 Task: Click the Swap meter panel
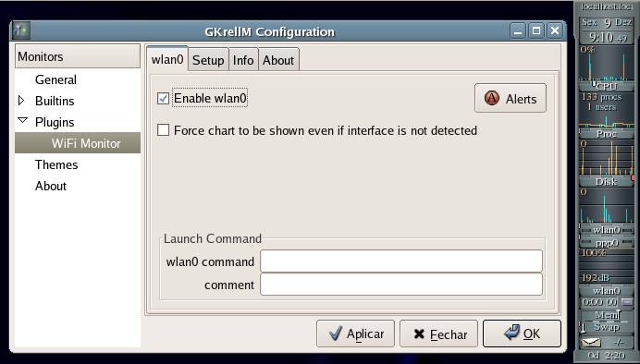[606, 327]
